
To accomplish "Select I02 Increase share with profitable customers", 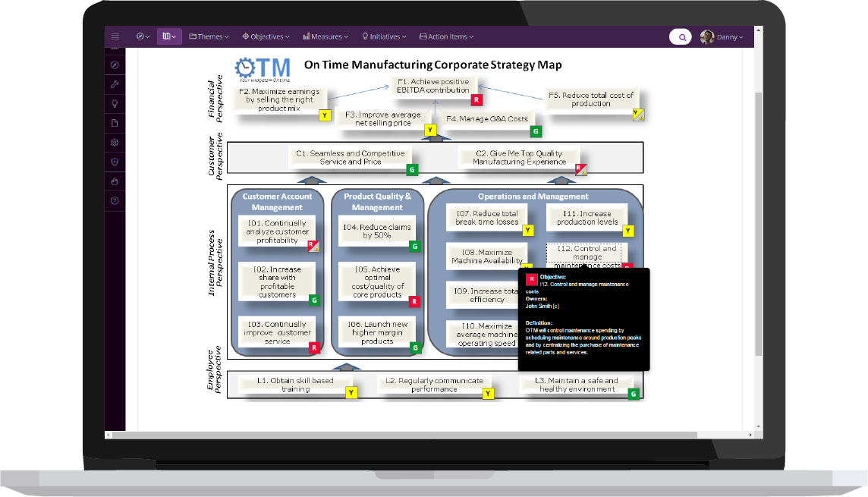I will pos(277,282).
